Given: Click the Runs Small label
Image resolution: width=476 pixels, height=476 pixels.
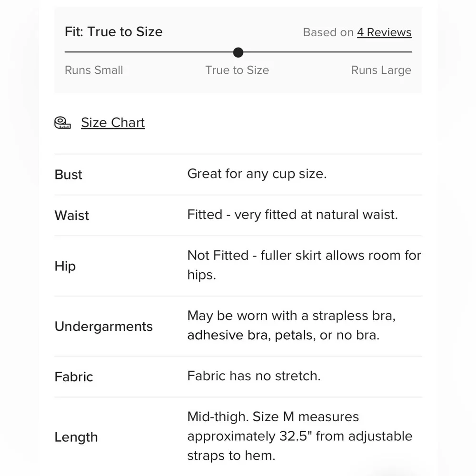Looking at the screenshot, I should 94,70.
